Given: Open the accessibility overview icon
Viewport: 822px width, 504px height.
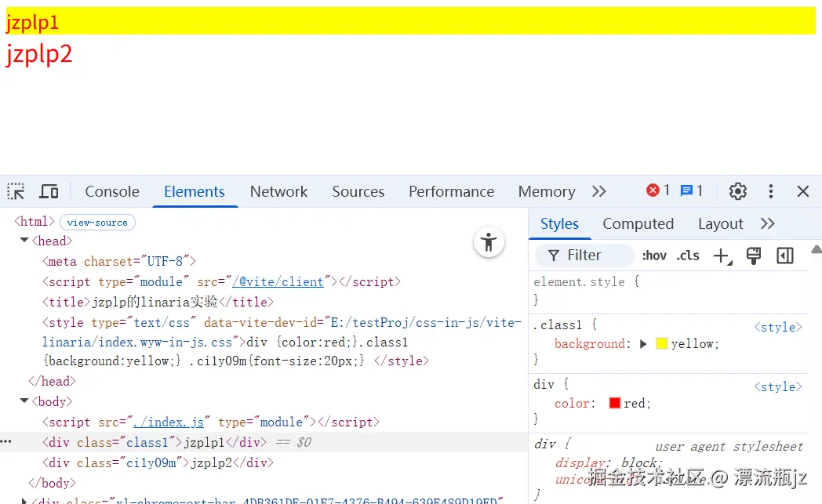Looking at the screenshot, I should 489,243.
